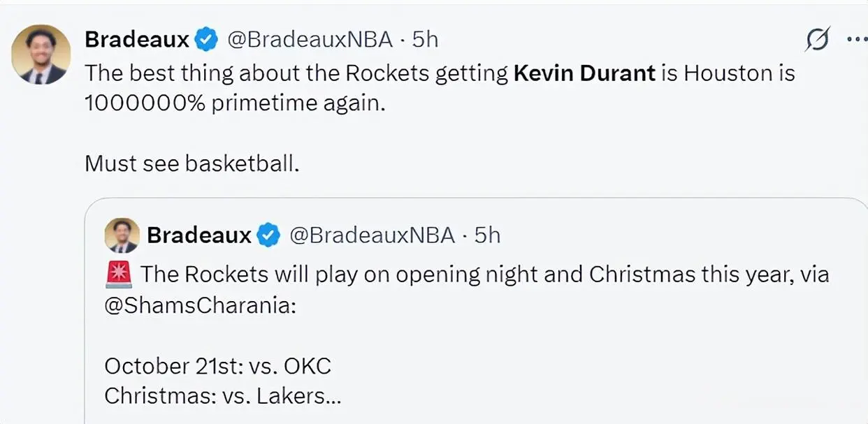Click the red siren emoji in quoted tweet
The height and width of the screenshot is (424, 868).
118,274
